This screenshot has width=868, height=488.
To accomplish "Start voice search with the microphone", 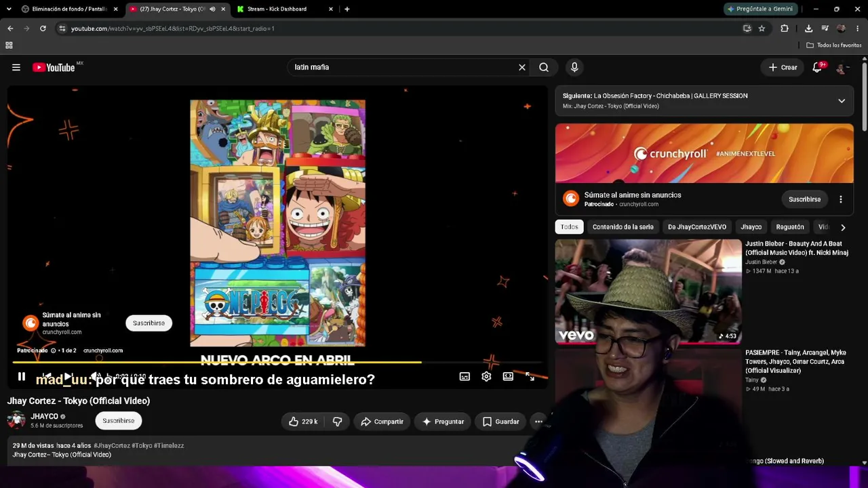I will click(x=574, y=67).
